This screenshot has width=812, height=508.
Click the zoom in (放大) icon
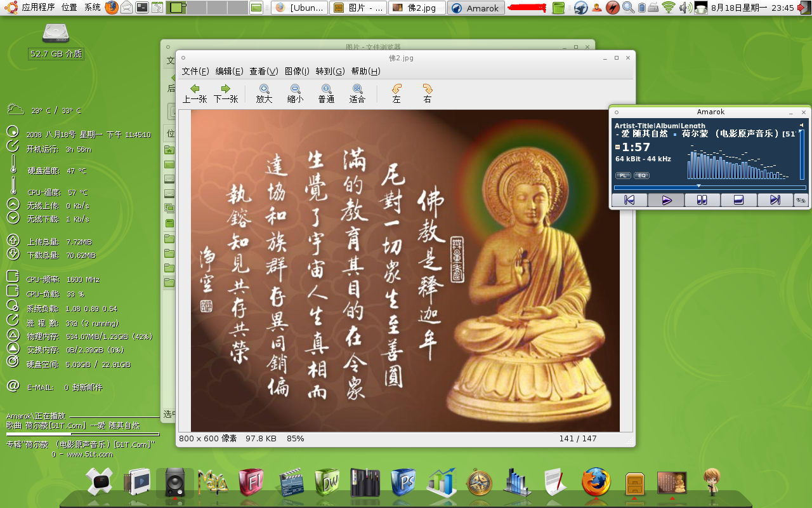pos(264,93)
